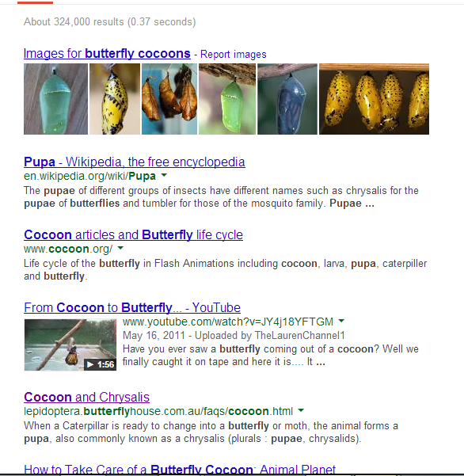Open the Pupa - Wikipedia result
The height and width of the screenshot is (476, 464).
[x=135, y=162]
